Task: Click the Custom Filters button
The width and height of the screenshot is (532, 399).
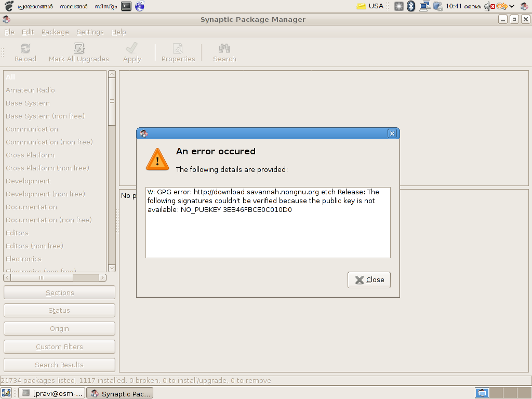Action: pos(59,347)
